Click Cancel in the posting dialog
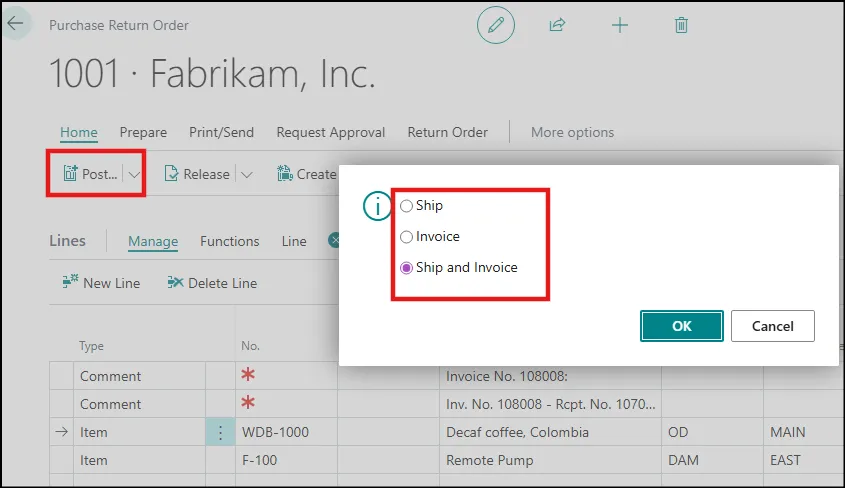845x488 pixels. tap(773, 326)
